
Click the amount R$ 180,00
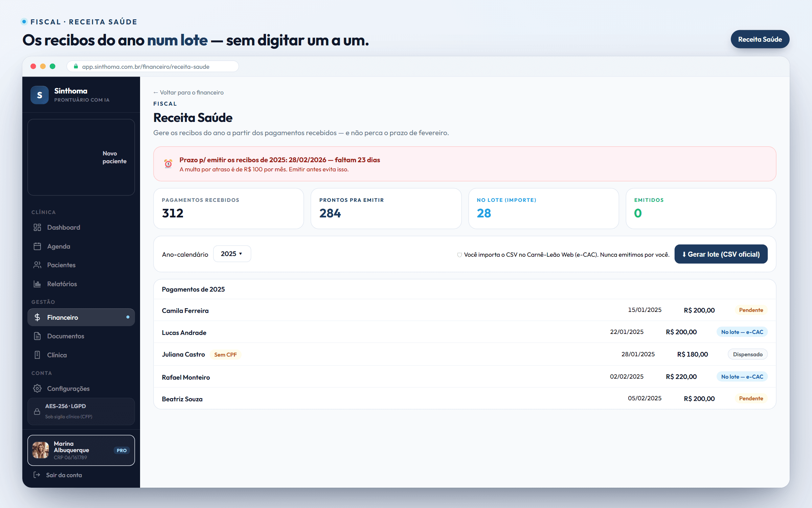692,354
